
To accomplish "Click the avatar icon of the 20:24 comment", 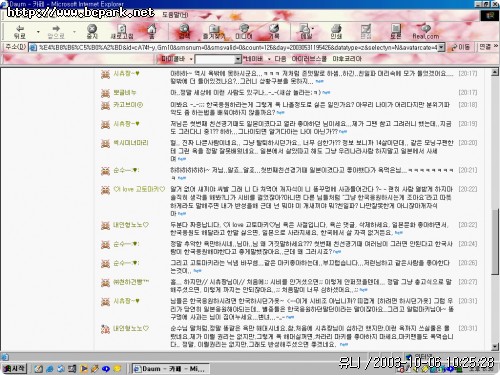I will coord(105,245).
